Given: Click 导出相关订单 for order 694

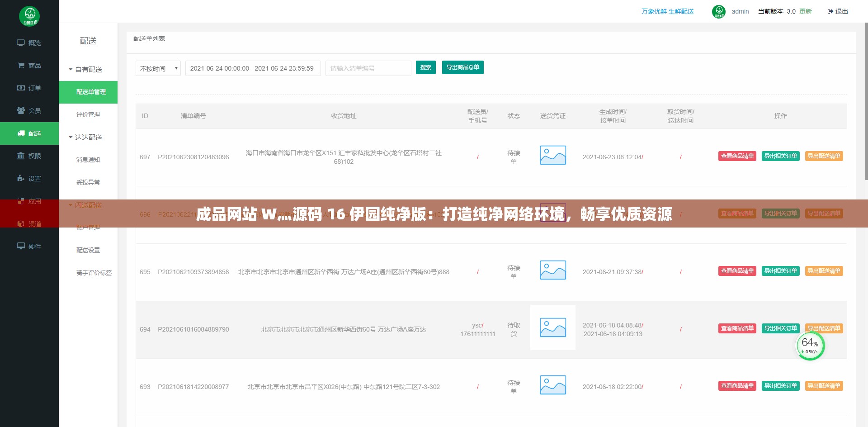Looking at the screenshot, I should pyautogui.click(x=781, y=328).
